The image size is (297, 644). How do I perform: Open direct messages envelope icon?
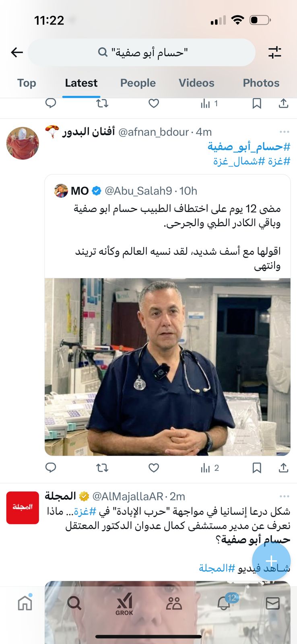click(x=273, y=603)
